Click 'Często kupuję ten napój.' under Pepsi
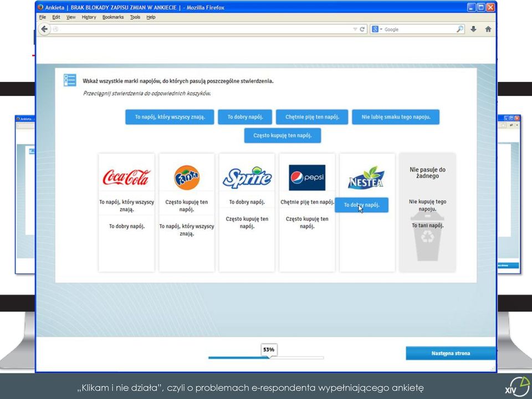The height and width of the screenshot is (399, 532). pos(307,223)
